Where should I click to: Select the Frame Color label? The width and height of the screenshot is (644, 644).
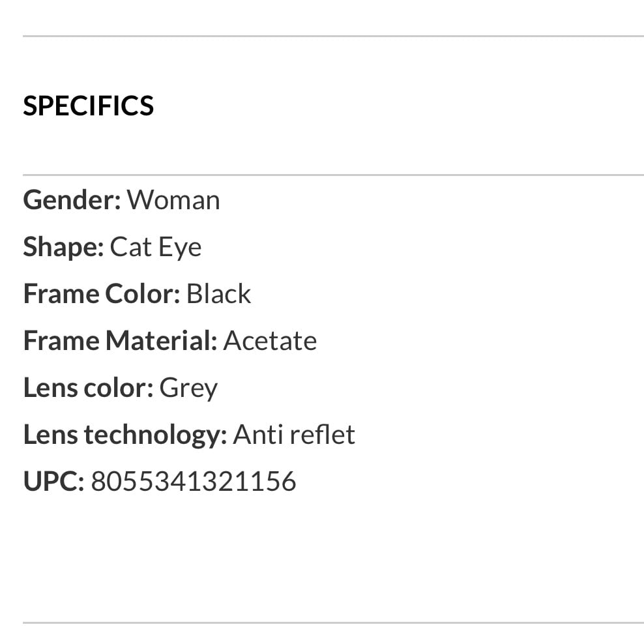coord(102,294)
